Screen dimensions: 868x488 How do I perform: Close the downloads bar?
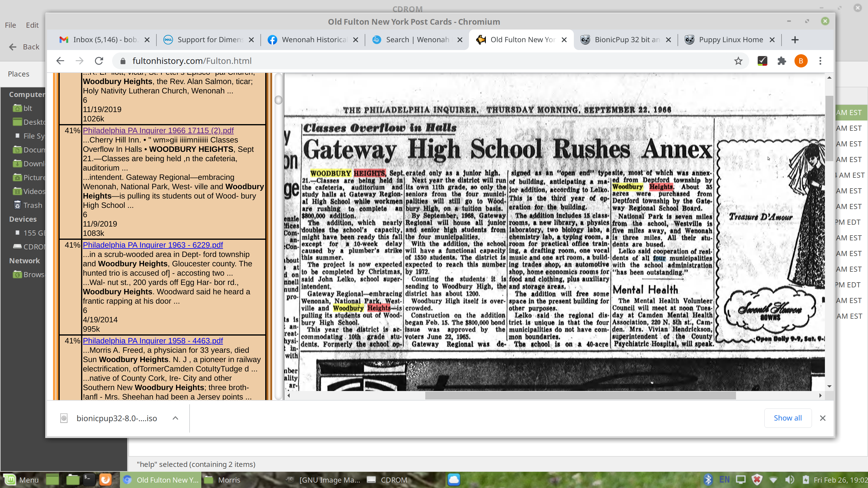pos(822,418)
